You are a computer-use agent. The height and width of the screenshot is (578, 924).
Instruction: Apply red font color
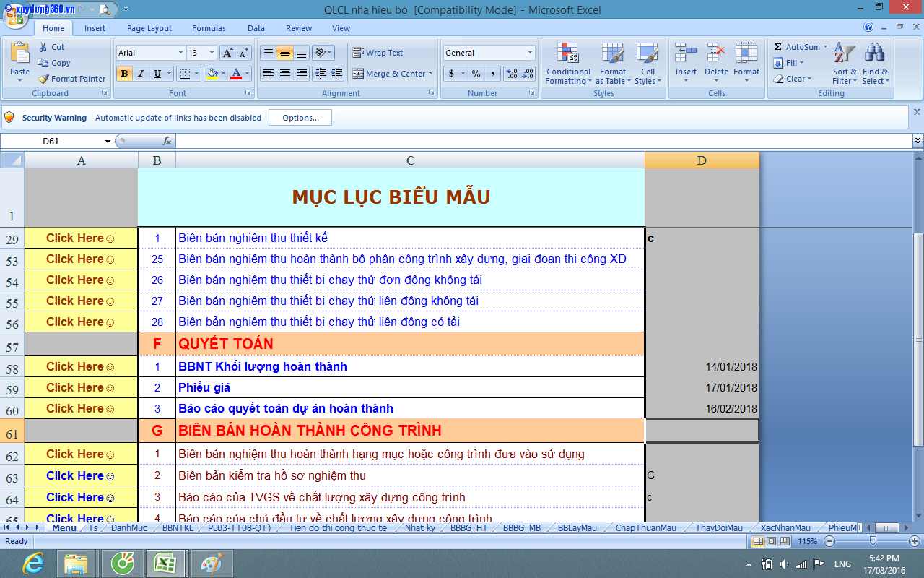pos(235,74)
